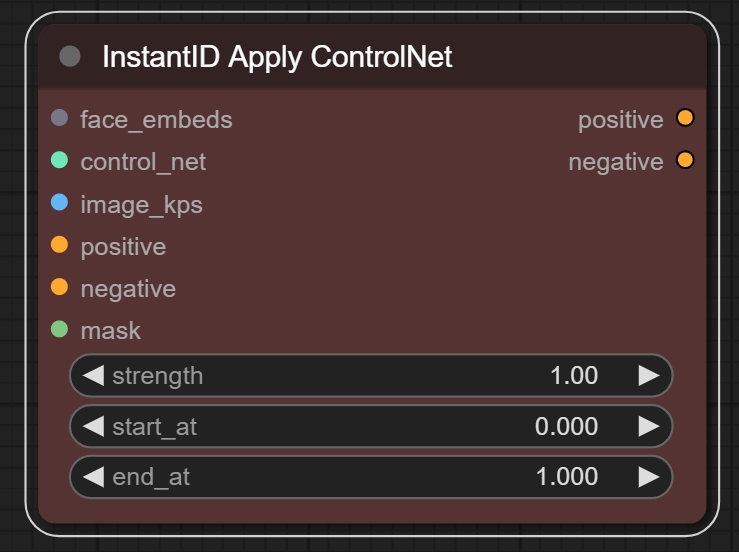739x552 pixels.
Task: Click the positive input socket dot
Action: 59,245
